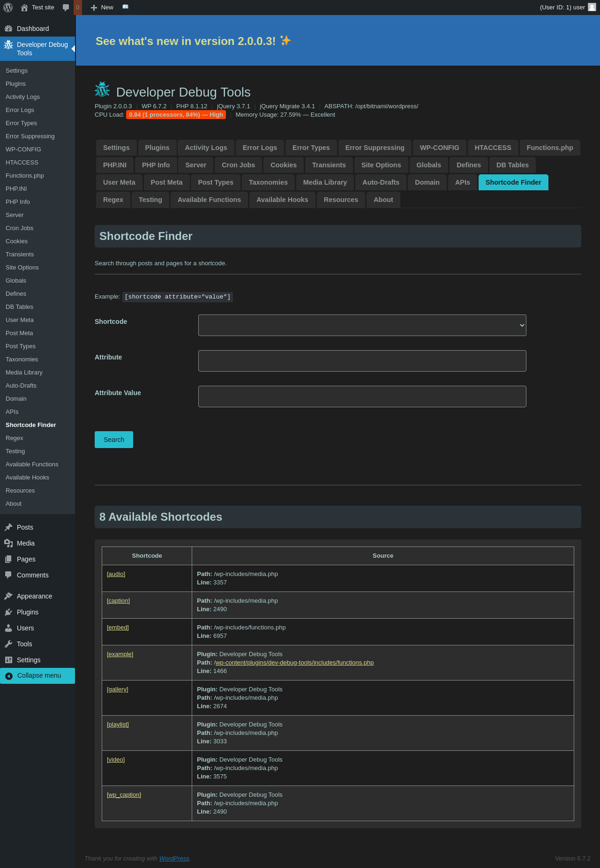This screenshot has height=868, width=600.
Task: Select Cron Jobs in the sidebar submenu
Action: pyautogui.click(x=20, y=228)
